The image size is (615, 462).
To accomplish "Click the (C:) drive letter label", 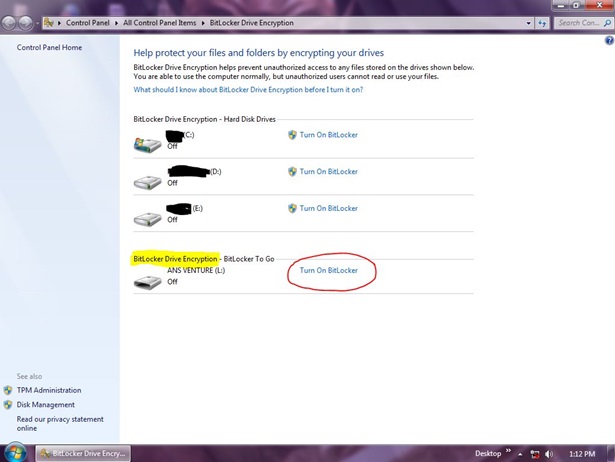I will (x=189, y=135).
